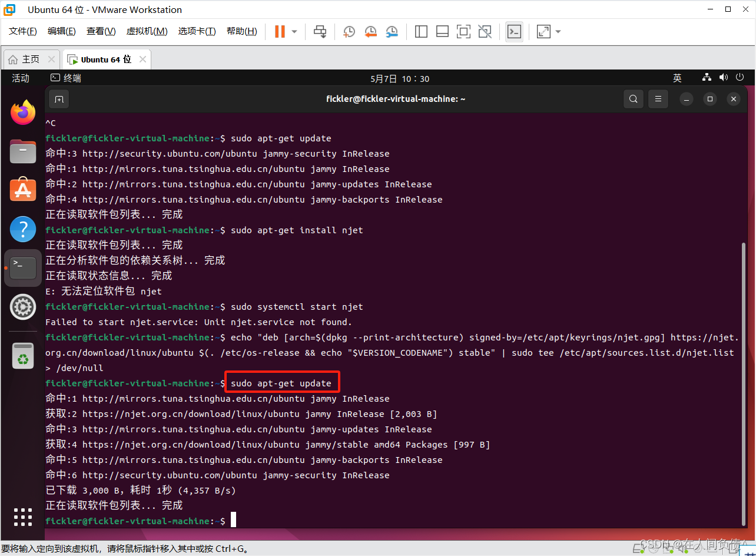Pause the virtual machine
Image resolution: width=756 pixels, height=556 pixels.
point(280,31)
